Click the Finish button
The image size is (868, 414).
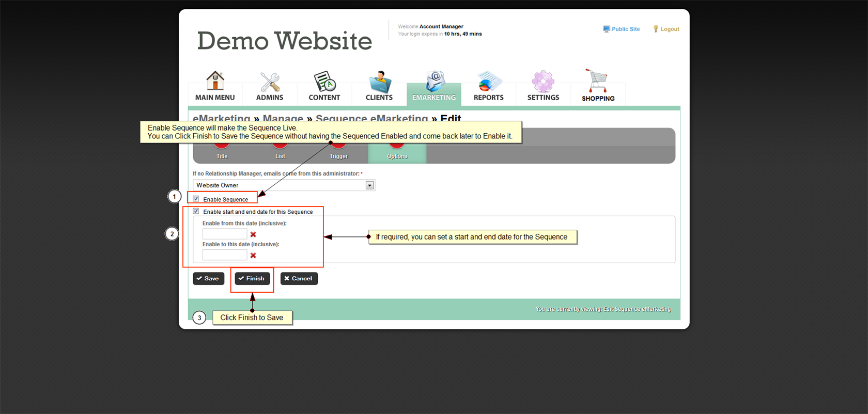click(x=252, y=279)
